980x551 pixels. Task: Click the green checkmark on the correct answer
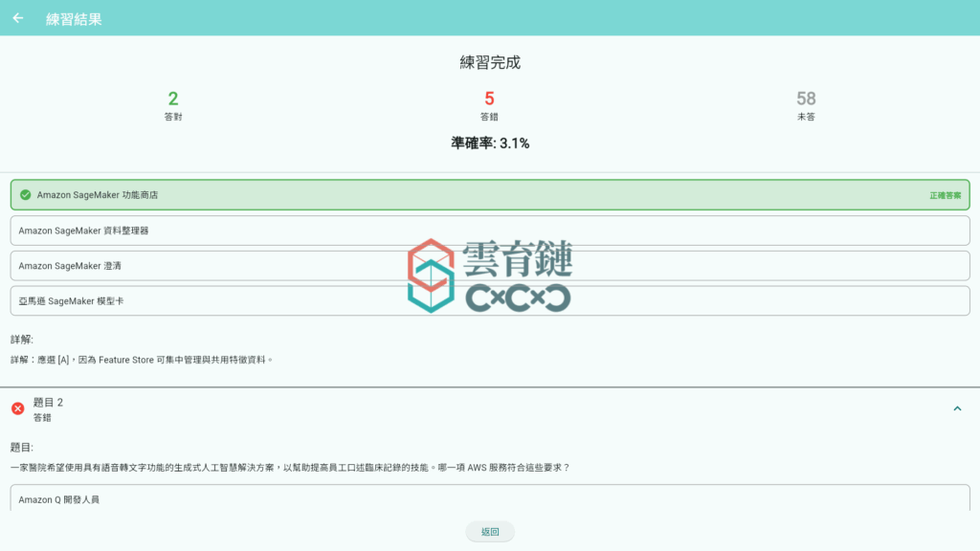point(25,195)
